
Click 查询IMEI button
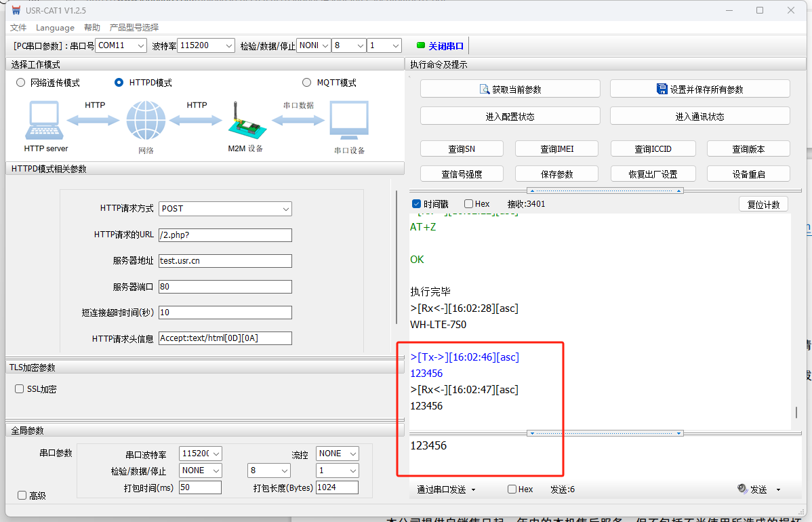(x=556, y=148)
